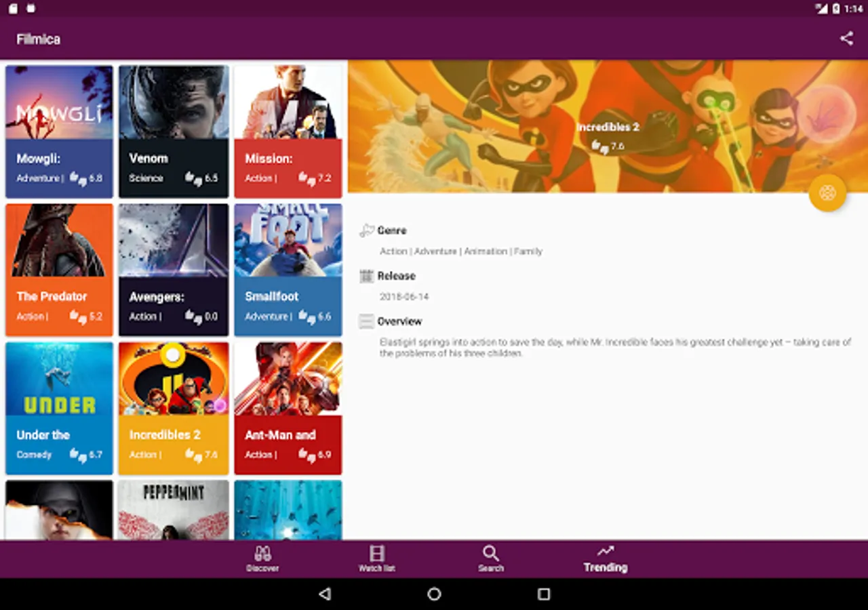
Task: Choose the Avengers movie card
Action: click(174, 270)
